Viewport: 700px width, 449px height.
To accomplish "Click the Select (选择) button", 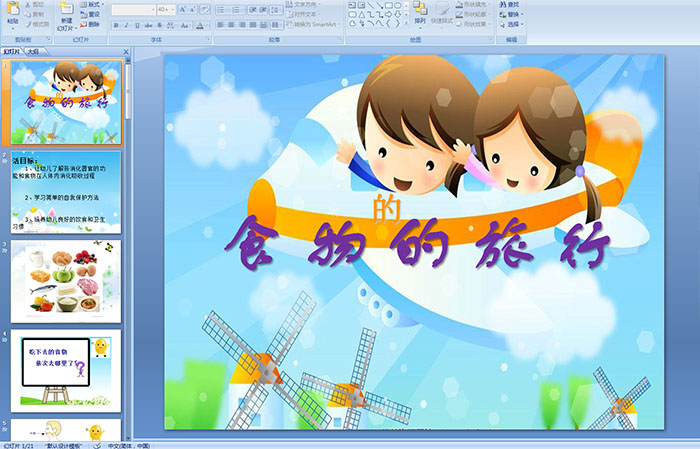I will [512, 24].
